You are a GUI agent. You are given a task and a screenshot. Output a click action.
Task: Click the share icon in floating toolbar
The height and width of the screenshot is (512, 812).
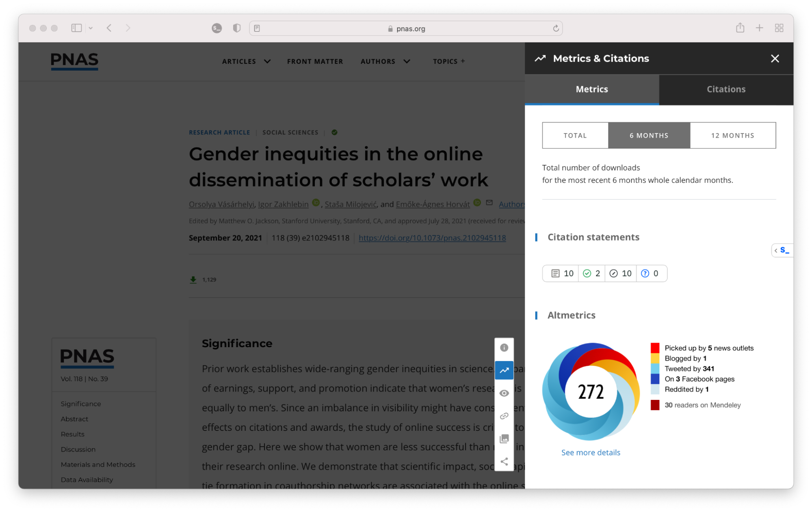(x=504, y=462)
